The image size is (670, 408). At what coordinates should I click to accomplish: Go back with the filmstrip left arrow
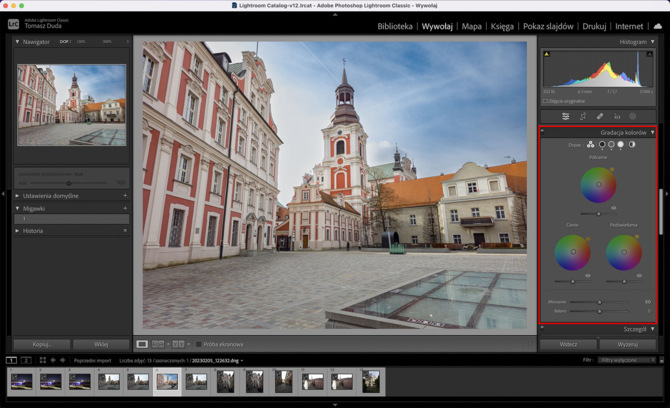[x=53, y=360]
